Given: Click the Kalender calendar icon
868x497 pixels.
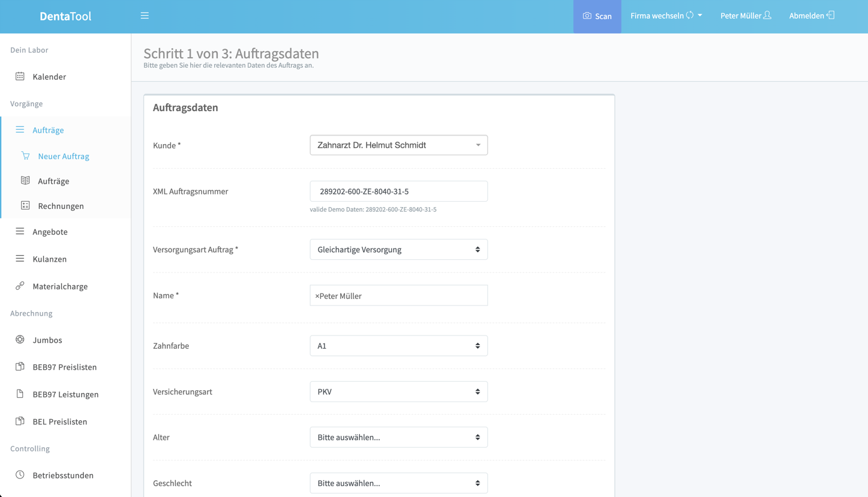Looking at the screenshot, I should pyautogui.click(x=20, y=76).
